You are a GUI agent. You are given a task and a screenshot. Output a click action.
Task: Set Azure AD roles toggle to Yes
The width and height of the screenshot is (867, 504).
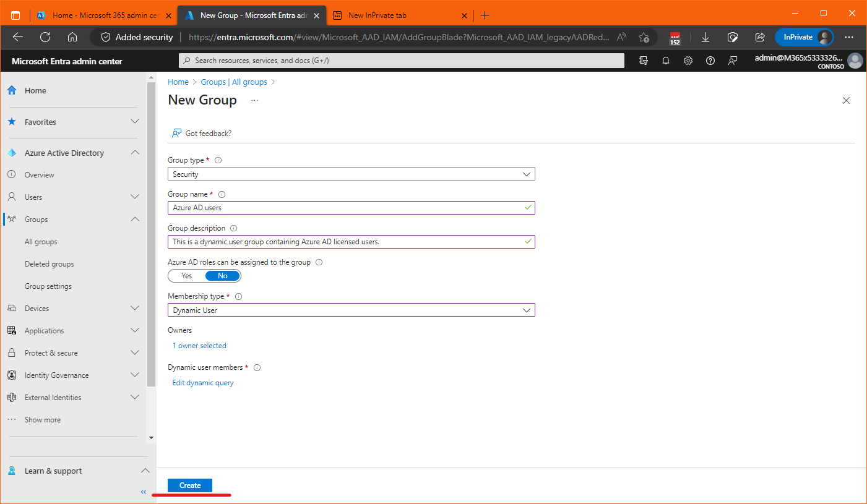[187, 276]
